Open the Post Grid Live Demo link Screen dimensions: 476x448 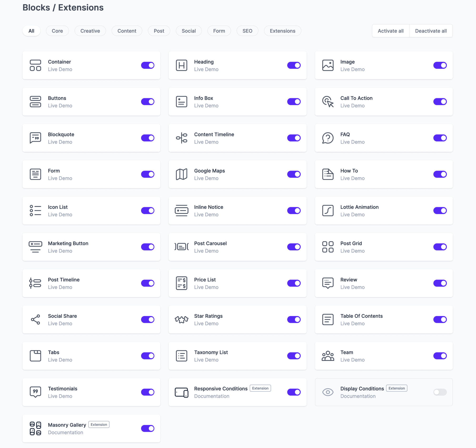(x=352, y=251)
